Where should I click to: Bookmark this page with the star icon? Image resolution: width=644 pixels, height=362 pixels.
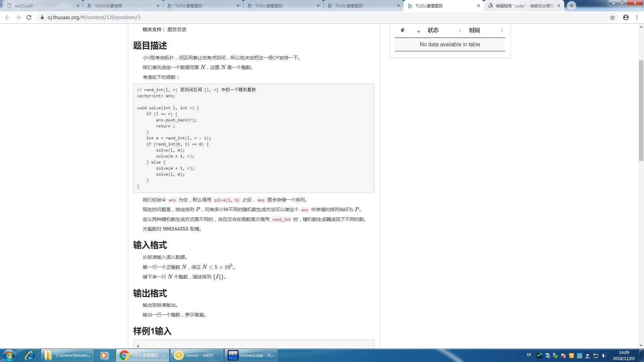coord(612,17)
